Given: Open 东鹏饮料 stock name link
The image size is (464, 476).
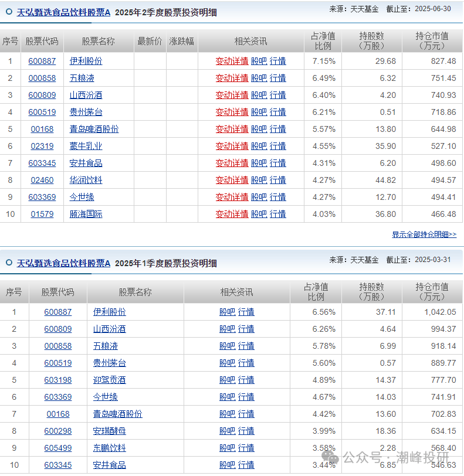Looking at the screenshot, I should [x=109, y=448].
